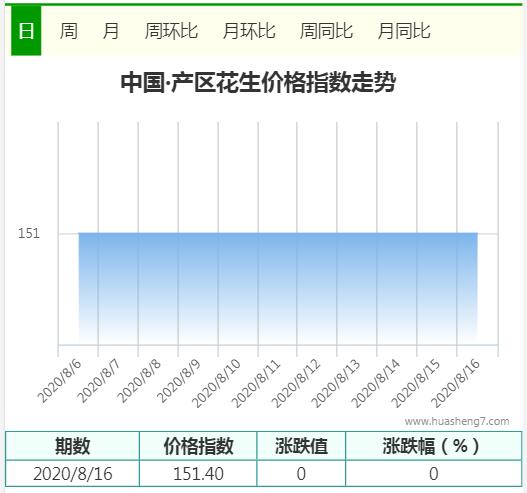Viewport: 527px width, 493px height.
Task: Click the 2020/8/9 axis date label
Action: [x=179, y=381]
